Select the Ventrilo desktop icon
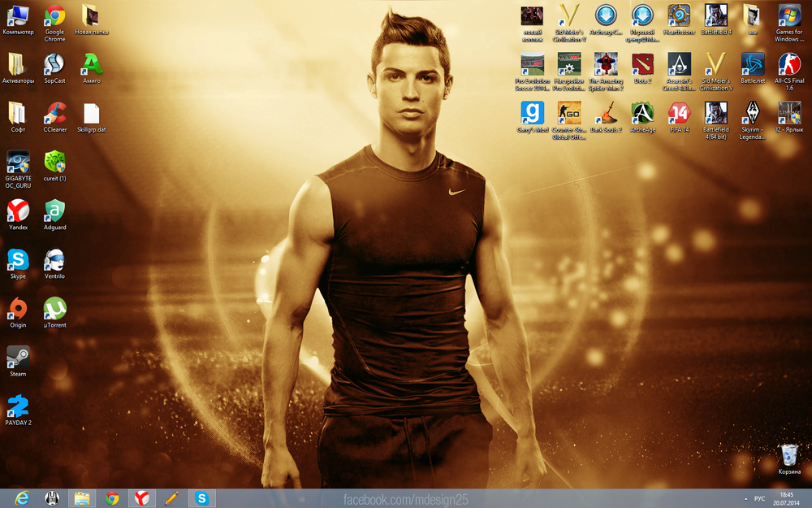This screenshot has width=812, height=508. pyautogui.click(x=54, y=261)
